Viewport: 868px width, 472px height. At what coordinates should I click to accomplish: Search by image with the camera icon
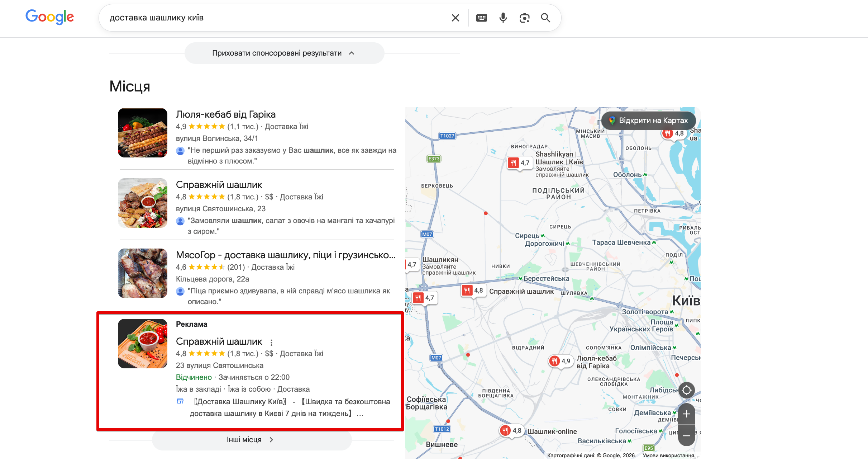point(524,18)
